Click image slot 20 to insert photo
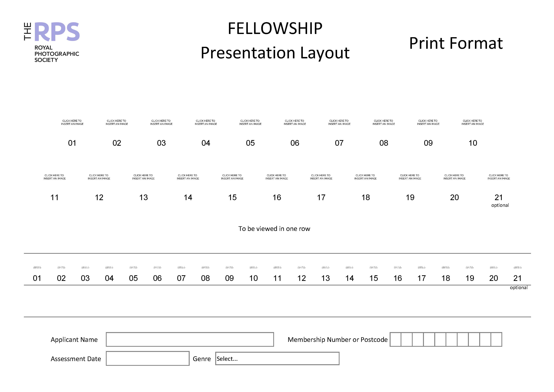Image resolution: width=554 pixels, height=392 pixels. click(455, 178)
